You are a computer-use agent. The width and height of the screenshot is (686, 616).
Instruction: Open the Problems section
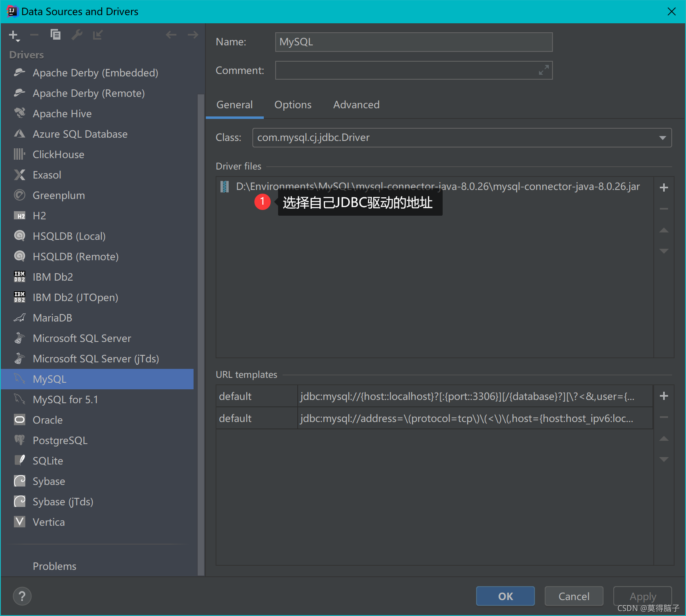pos(54,566)
